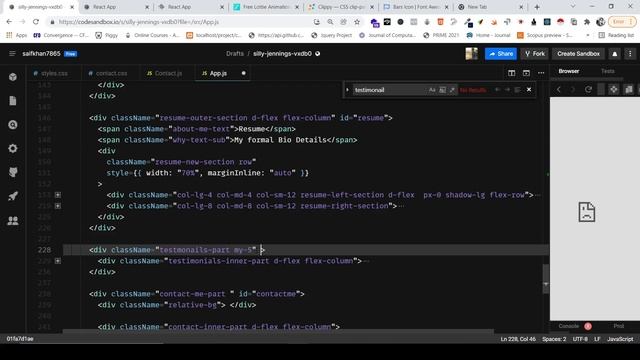
Task: Toggle Match Whole Word in find widget
Action: [x=442, y=90]
